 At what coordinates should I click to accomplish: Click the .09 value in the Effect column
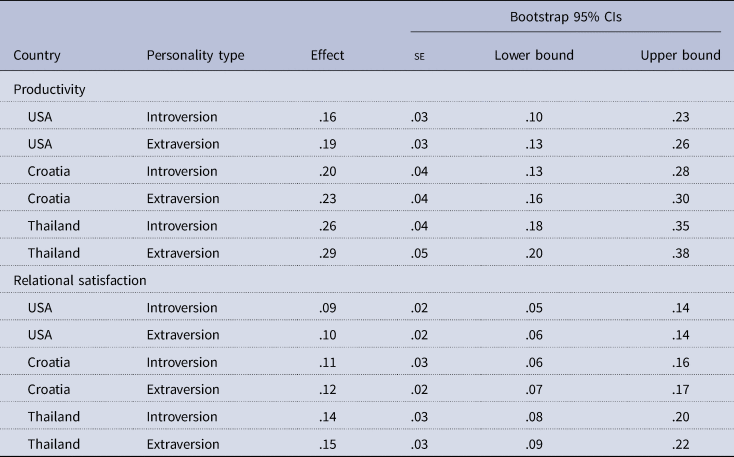click(x=329, y=307)
